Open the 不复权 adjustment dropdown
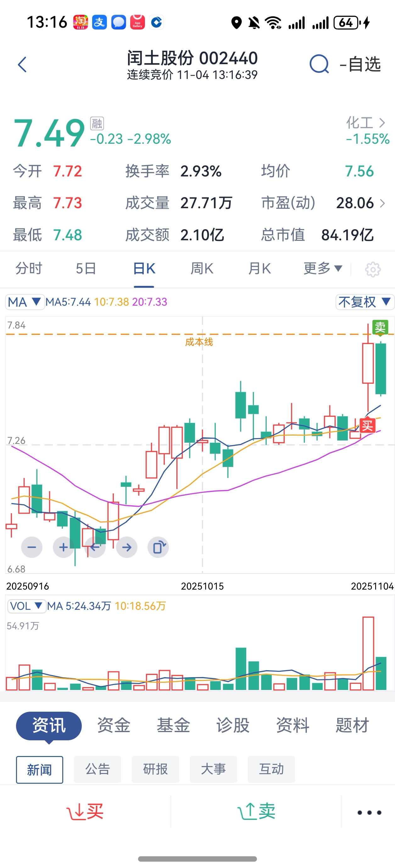Image resolution: width=395 pixels, height=868 pixels. [364, 302]
